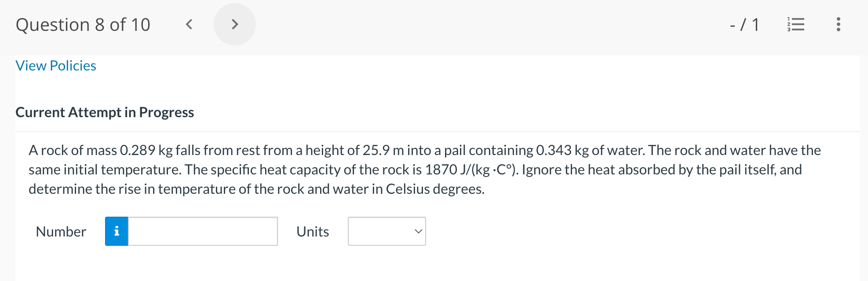
Task: Open the View Policies link
Action: 55,65
